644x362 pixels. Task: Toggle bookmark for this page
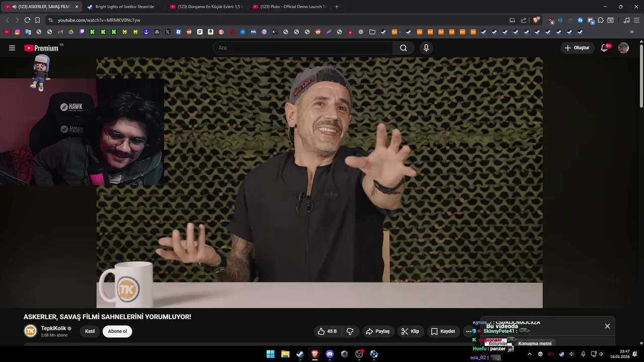[38, 20]
